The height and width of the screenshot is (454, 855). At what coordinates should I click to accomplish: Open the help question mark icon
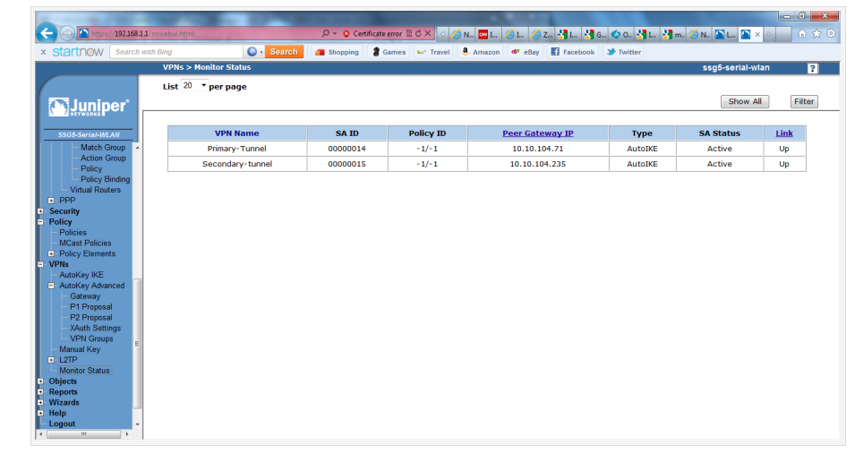point(812,68)
